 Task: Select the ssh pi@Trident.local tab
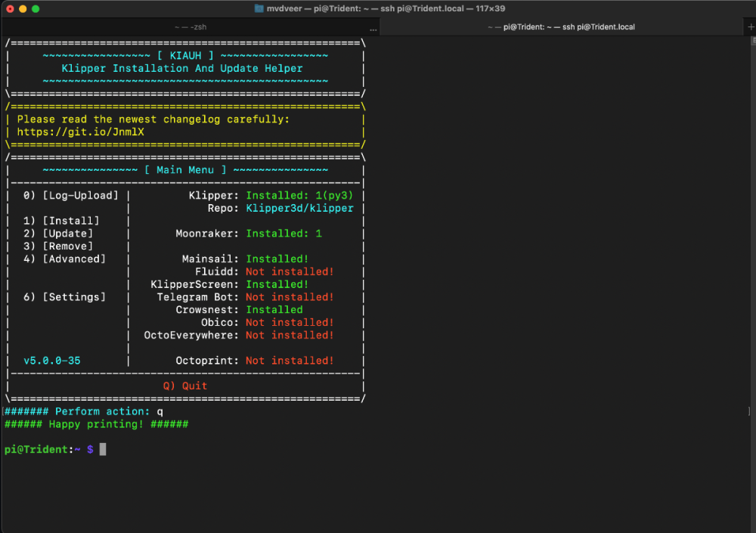click(x=561, y=27)
